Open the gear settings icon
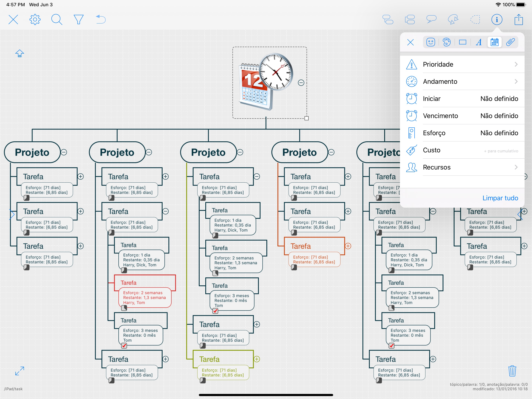532x399 pixels. pyautogui.click(x=35, y=19)
